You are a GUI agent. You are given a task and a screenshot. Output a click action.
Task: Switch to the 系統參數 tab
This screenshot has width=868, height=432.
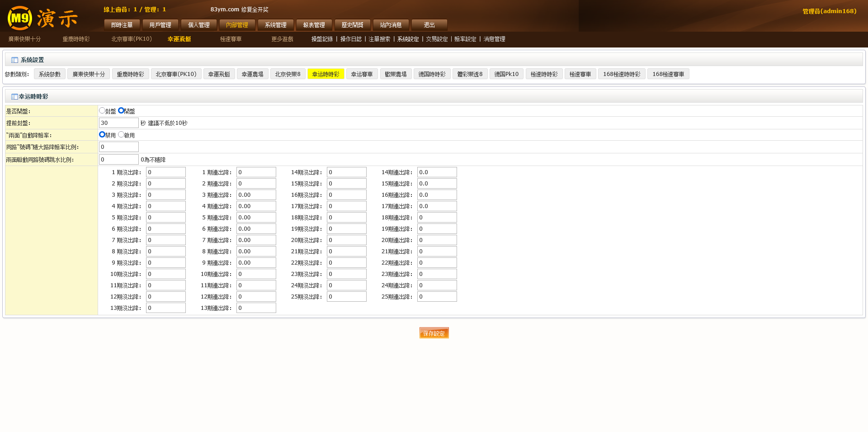click(50, 74)
